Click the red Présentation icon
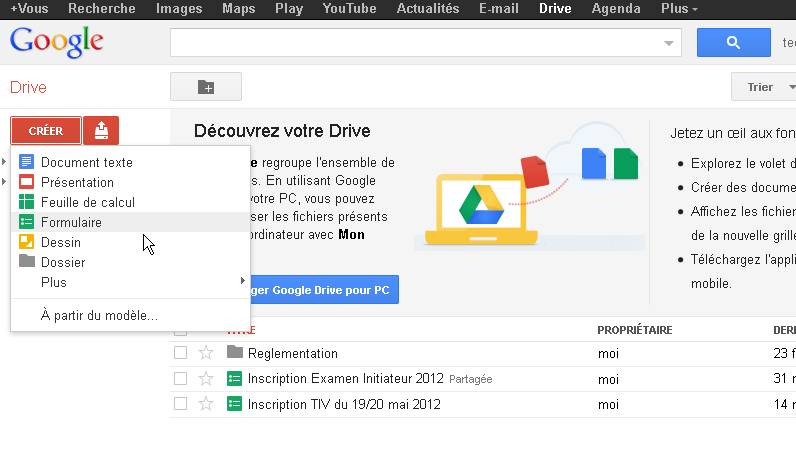This screenshot has width=796, height=452. click(x=26, y=182)
